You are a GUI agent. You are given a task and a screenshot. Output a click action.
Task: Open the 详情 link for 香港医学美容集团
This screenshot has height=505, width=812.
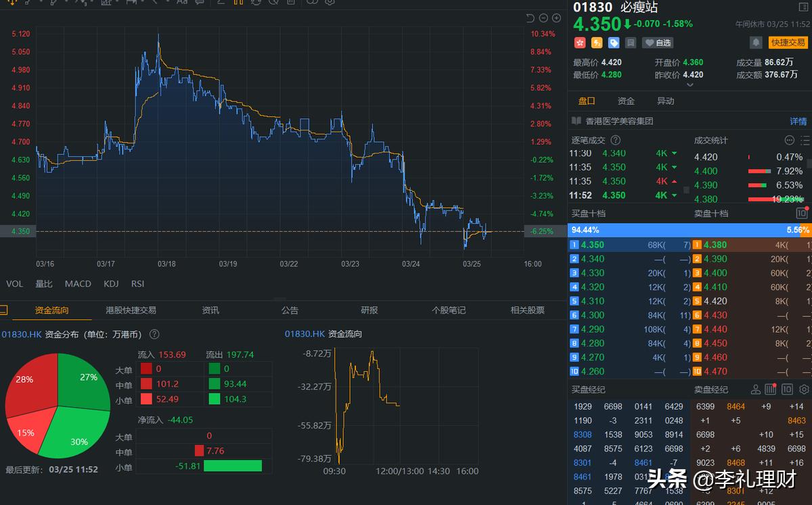pyautogui.click(x=797, y=120)
